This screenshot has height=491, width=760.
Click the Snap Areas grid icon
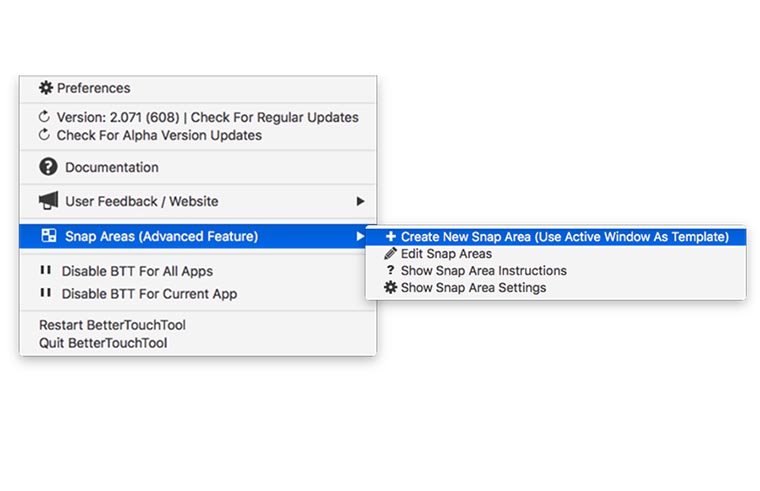pos(48,236)
